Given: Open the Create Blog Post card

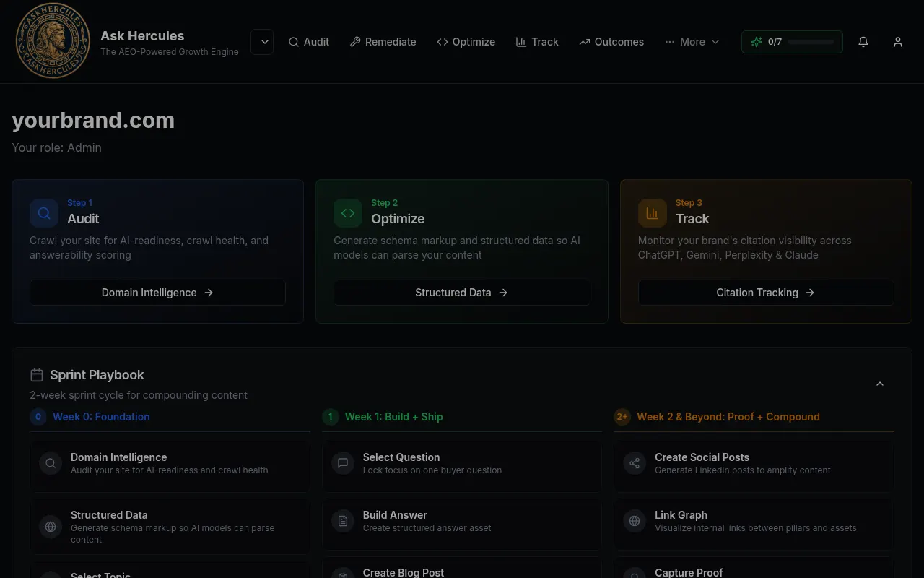Looking at the screenshot, I should 462,567.
